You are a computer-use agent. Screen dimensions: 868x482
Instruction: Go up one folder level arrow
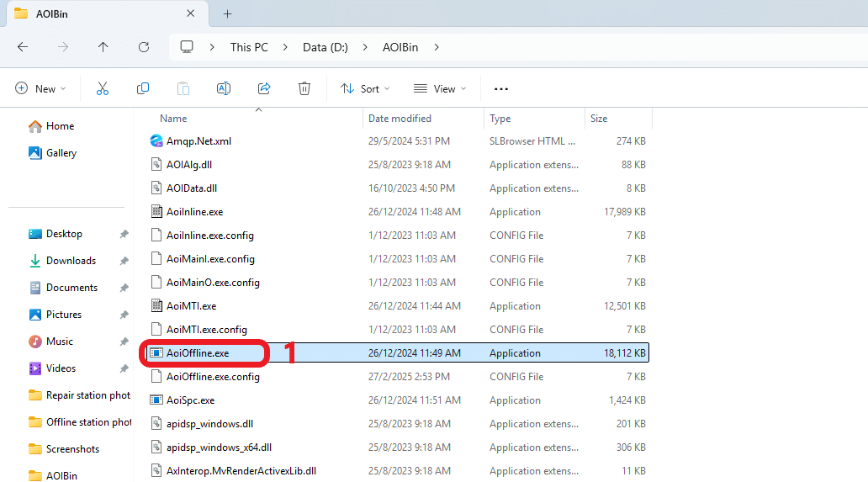[103, 47]
